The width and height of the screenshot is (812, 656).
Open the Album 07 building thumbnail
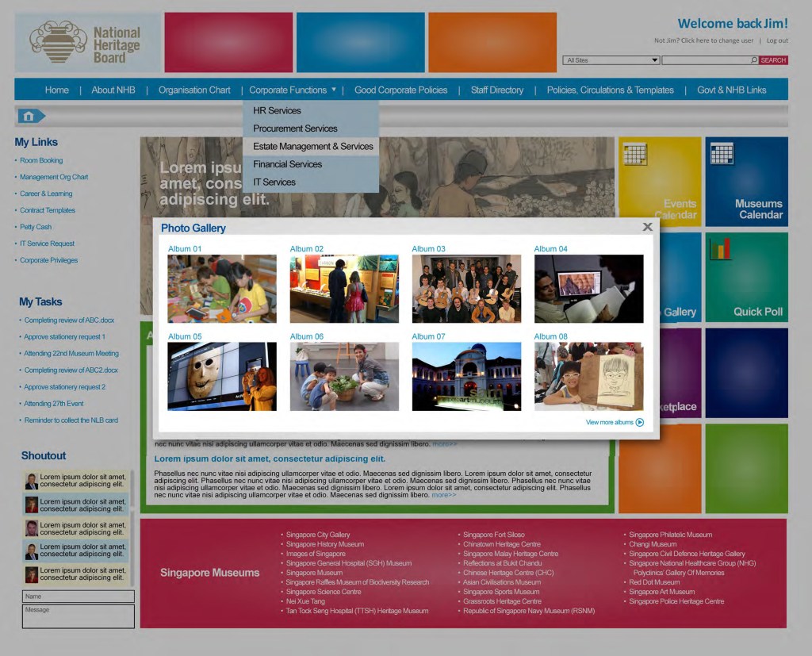coord(466,377)
